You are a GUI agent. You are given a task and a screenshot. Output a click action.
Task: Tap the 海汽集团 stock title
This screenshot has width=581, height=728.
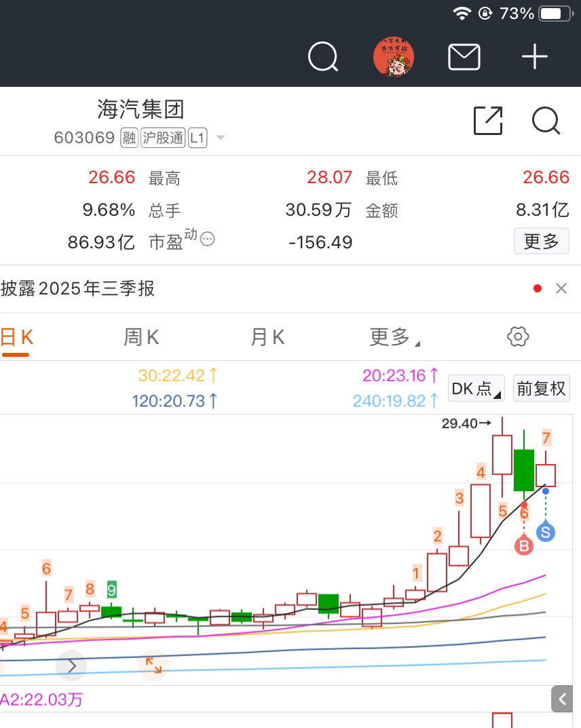point(140,109)
